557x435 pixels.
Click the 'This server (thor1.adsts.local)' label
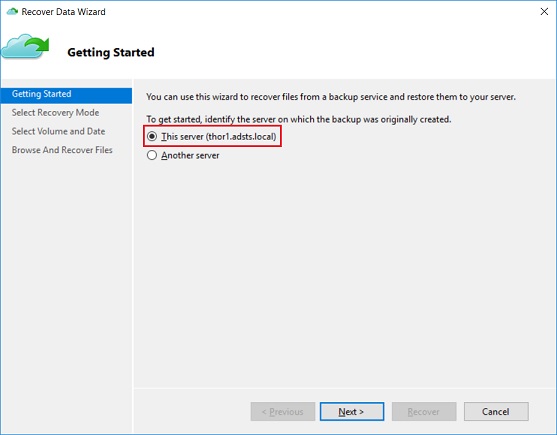click(x=218, y=137)
